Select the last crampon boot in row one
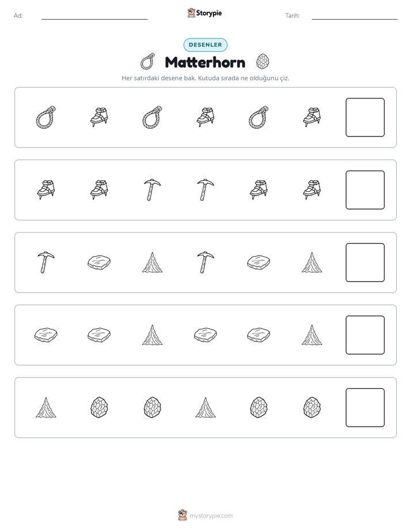 (312, 117)
